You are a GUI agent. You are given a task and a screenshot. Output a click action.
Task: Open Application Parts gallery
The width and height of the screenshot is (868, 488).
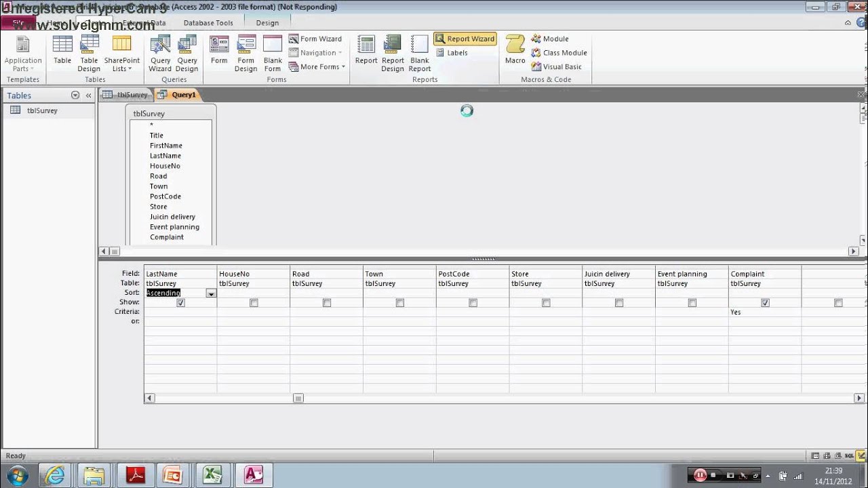[x=23, y=54]
